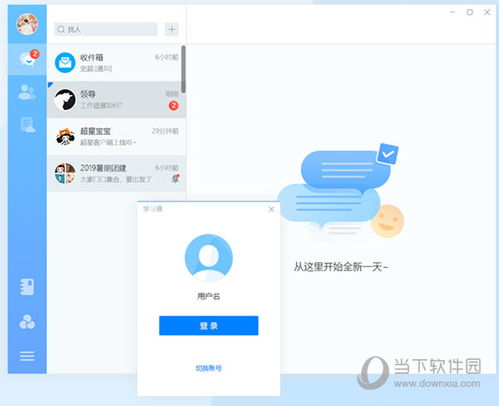499x406 pixels.
Task: Open the messages chat bubble icon in sidebar
Action: 27,59
